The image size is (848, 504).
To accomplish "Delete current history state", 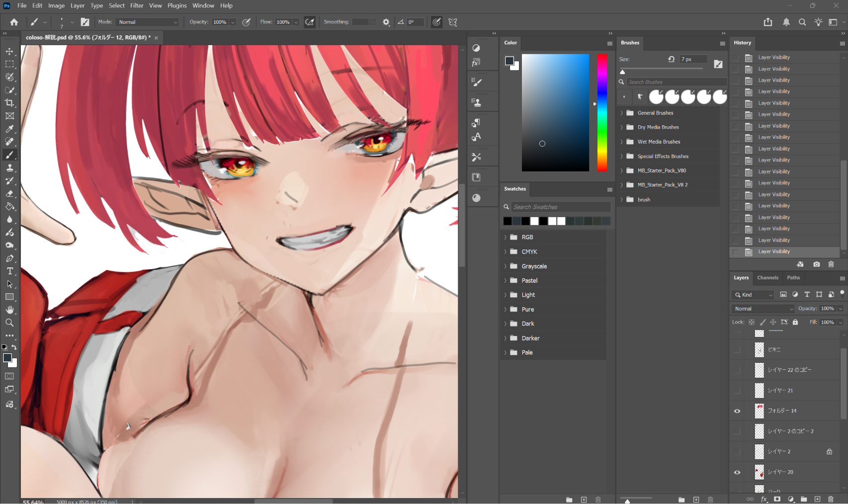I will 831,264.
